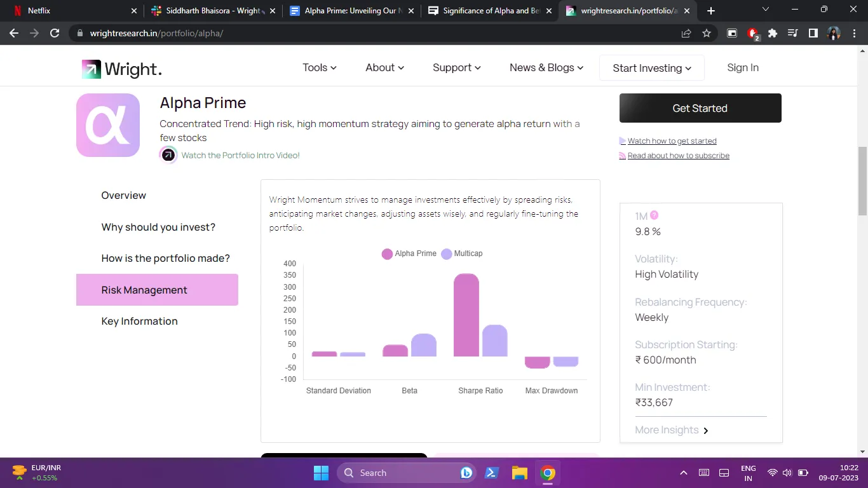This screenshot has width=868, height=488.
Task: Click the 1M info question mark icon
Action: pyautogui.click(x=654, y=215)
